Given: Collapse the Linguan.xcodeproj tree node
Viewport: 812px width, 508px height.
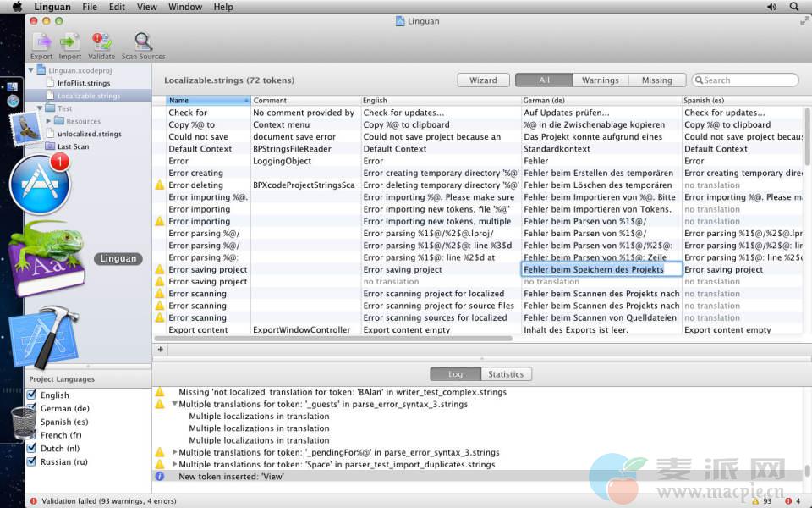Looking at the screenshot, I should (x=32, y=71).
